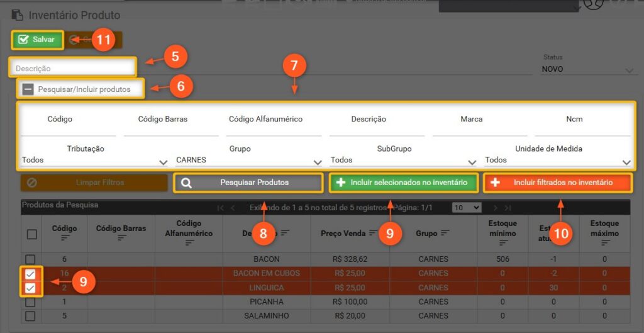Click Incluir selecionados no inventário
Image resolution: width=644 pixels, height=333 pixels.
[403, 183]
